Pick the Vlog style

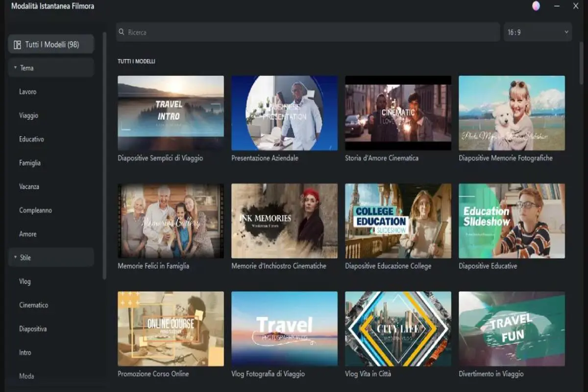[25, 282]
